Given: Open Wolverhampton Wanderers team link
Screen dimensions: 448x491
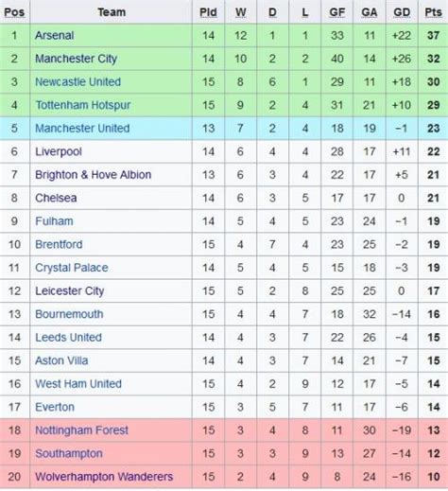Looking at the screenshot, I should click(x=104, y=477).
